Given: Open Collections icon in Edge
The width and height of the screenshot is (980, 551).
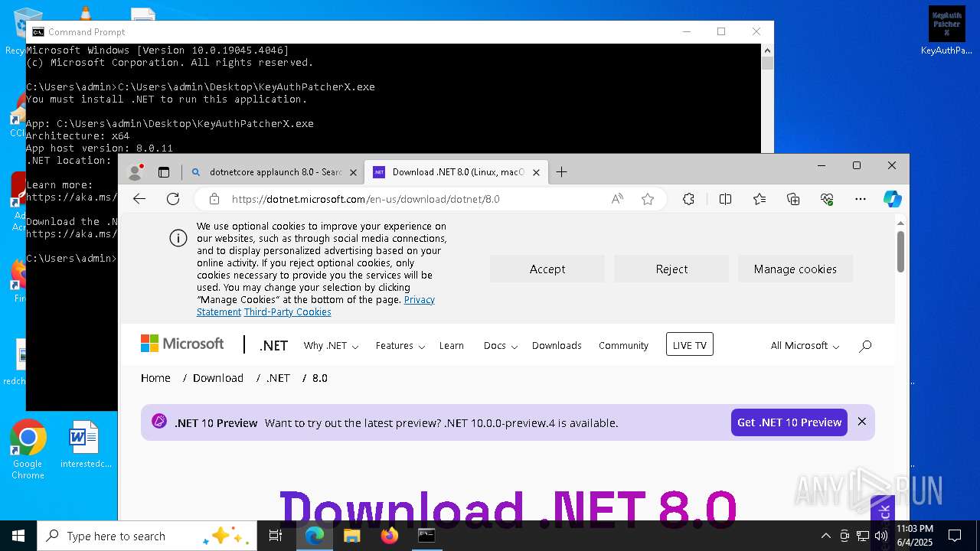Looking at the screenshot, I should tap(793, 199).
